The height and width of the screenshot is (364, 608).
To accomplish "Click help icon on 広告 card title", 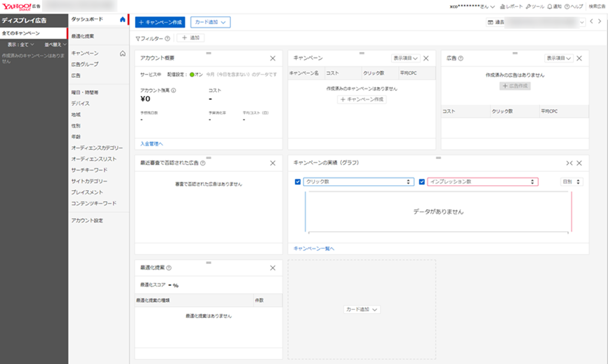I will [x=460, y=58].
